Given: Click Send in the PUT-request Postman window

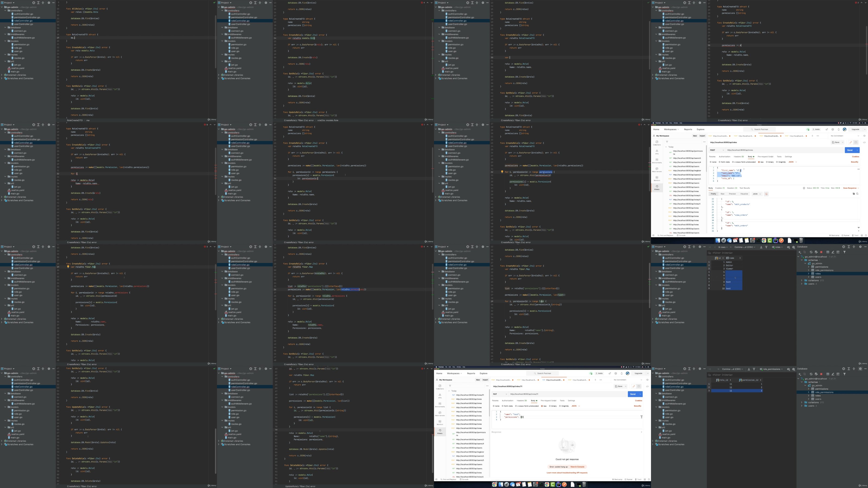Looking at the screenshot, I should point(633,394).
